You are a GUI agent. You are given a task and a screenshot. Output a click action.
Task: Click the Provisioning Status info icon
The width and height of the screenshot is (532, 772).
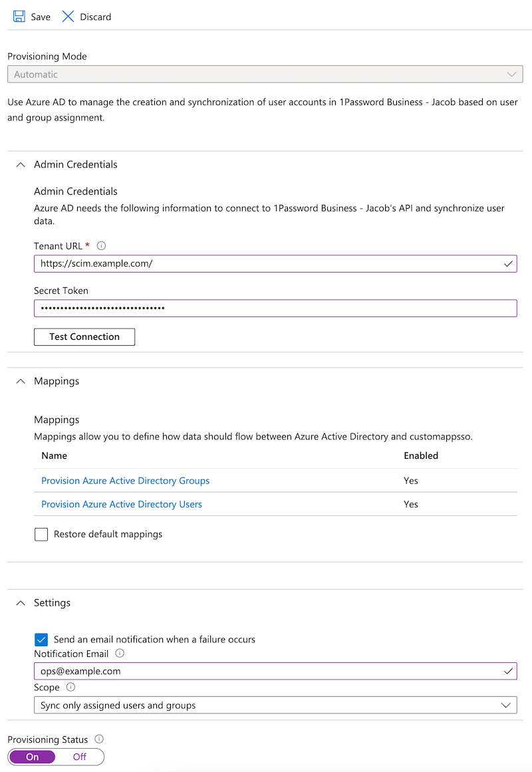point(99,739)
